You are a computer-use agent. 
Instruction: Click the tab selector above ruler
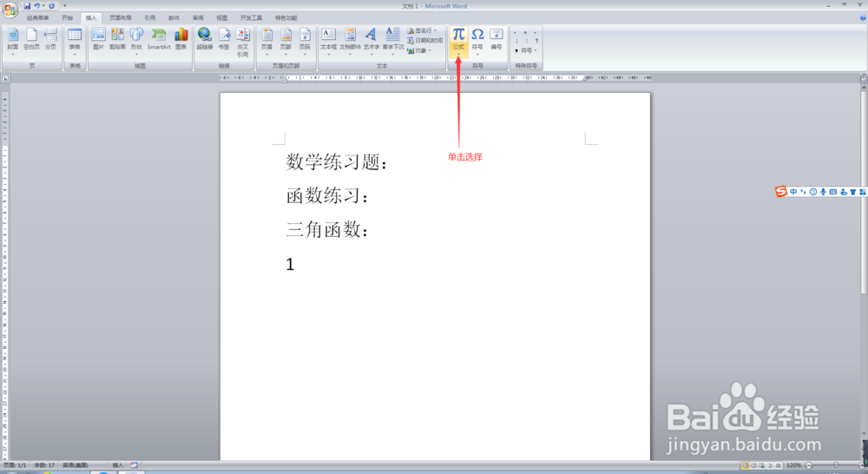coord(5,78)
